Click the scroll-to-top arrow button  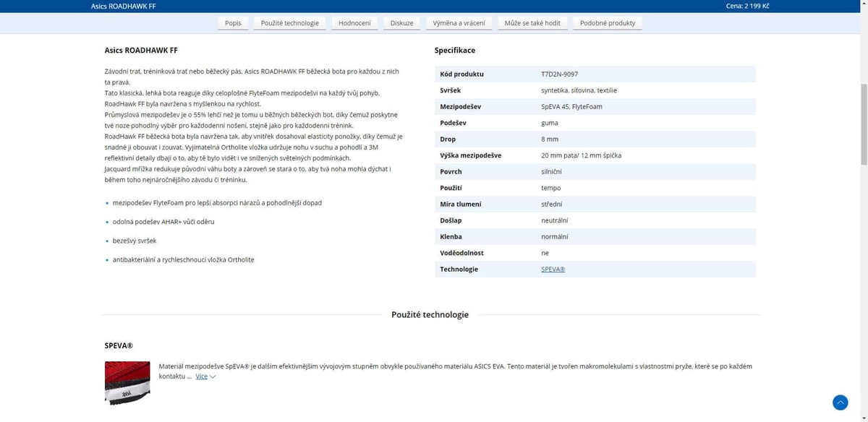pos(840,402)
